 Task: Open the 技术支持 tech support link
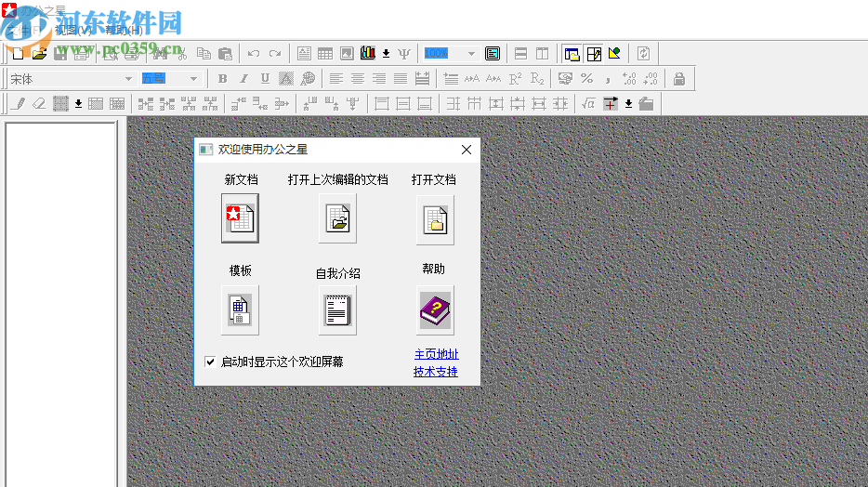(436, 372)
